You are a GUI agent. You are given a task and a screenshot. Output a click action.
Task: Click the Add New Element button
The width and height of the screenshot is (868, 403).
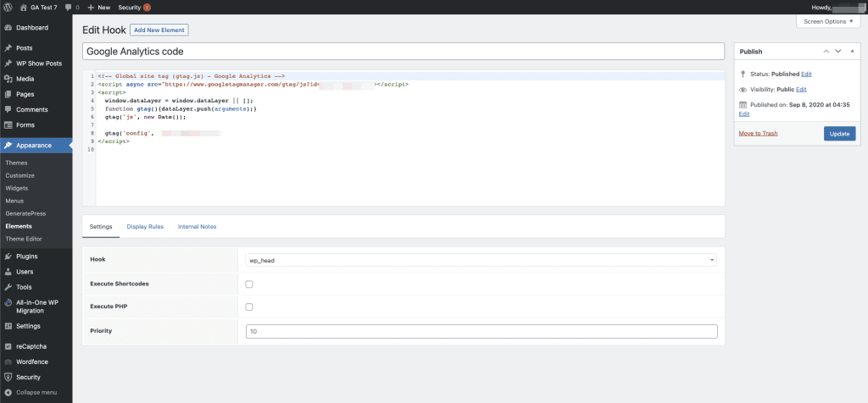tap(159, 30)
